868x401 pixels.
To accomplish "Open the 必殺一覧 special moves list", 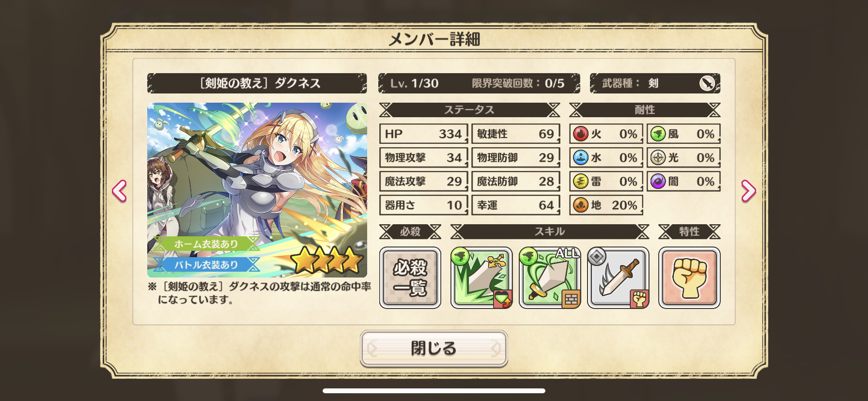I will point(410,278).
